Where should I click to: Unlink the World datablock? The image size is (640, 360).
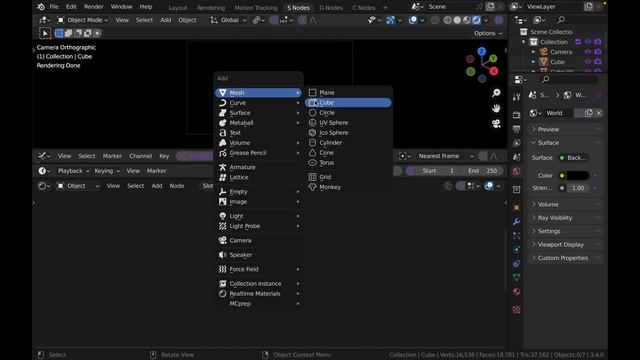[x=599, y=113]
